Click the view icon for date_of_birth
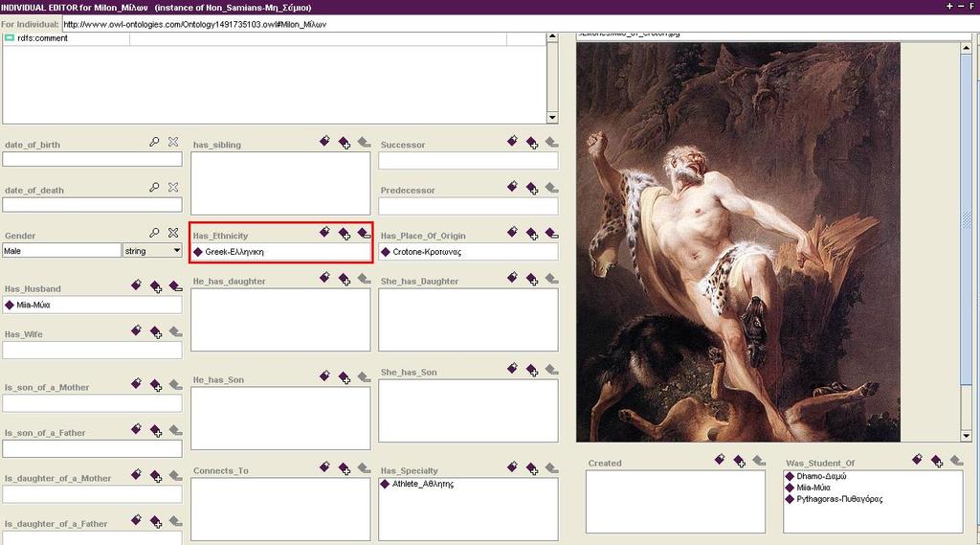The width and height of the screenshot is (980, 545). pyautogui.click(x=154, y=142)
